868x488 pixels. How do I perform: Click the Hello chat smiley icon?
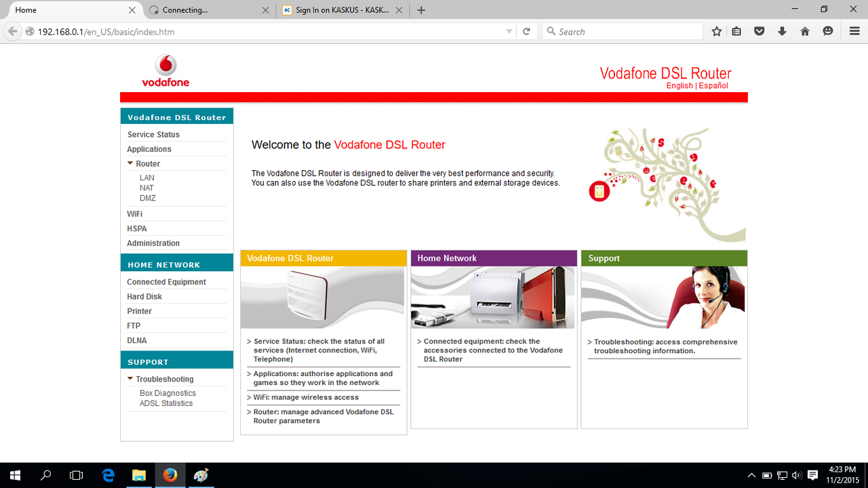[x=828, y=31]
